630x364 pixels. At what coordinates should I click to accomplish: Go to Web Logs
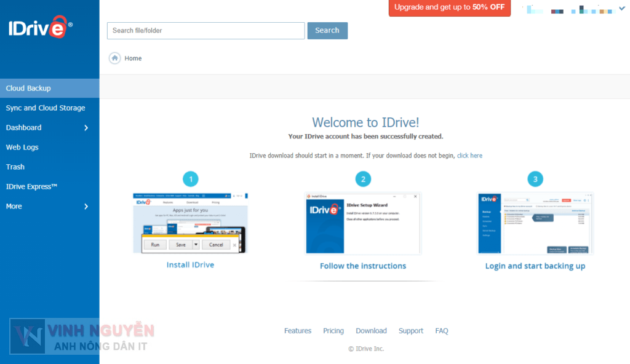point(22,148)
